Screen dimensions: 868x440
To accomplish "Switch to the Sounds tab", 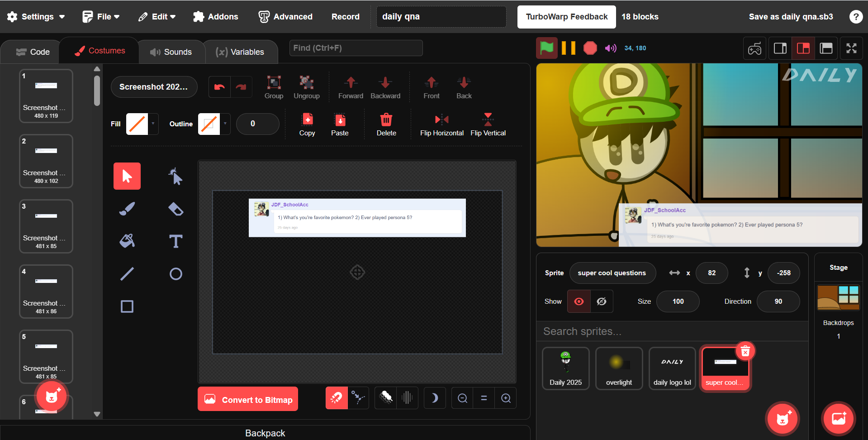I will [x=171, y=52].
